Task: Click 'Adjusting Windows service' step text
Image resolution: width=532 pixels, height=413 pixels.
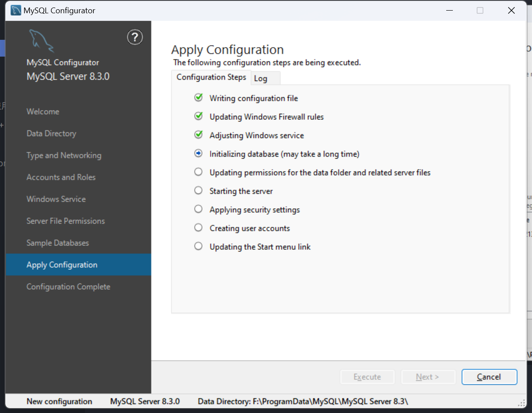Action: click(257, 135)
